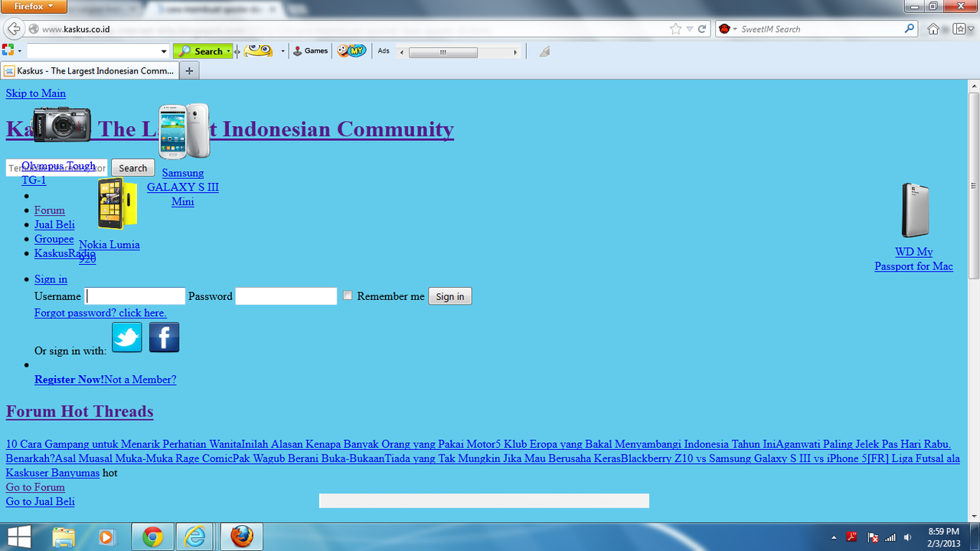Image resolution: width=980 pixels, height=551 pixels.
Task: Click the Olympus Tough camera thumbnail
Action: click(61, 124)
